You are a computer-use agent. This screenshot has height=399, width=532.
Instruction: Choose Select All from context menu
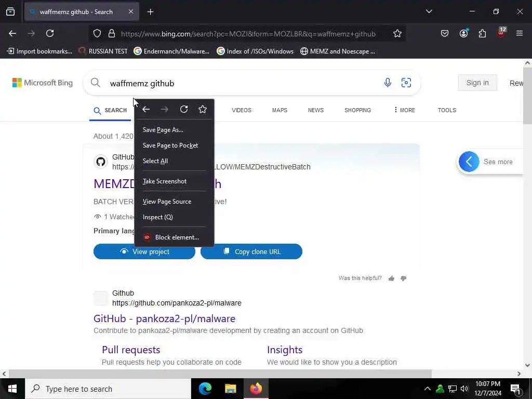(x=175, y=161)
